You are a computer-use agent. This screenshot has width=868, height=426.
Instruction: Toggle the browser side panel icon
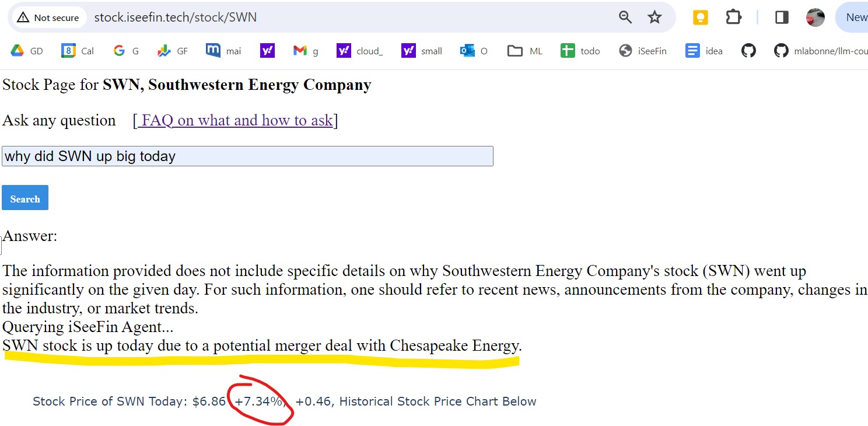tap(782, 18)
